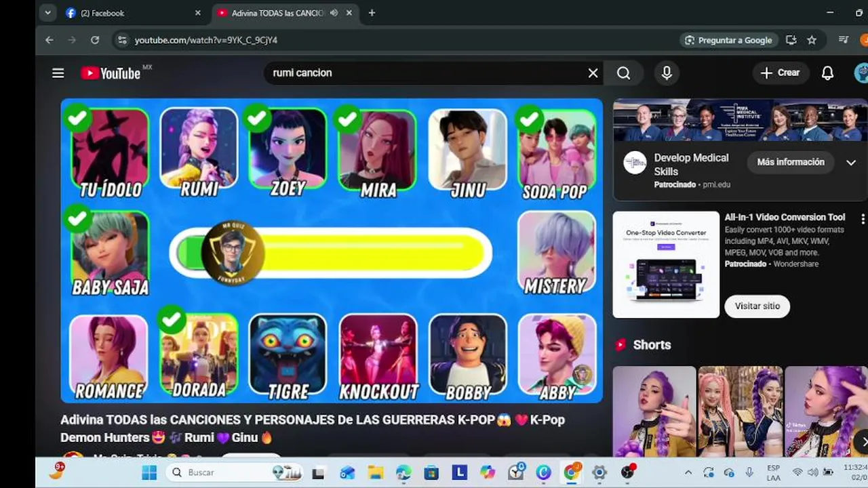Viewport: 868px width, 488px height.
Task: Open Microsoft Store from the taskbar
Action: [x=431, y=472]
